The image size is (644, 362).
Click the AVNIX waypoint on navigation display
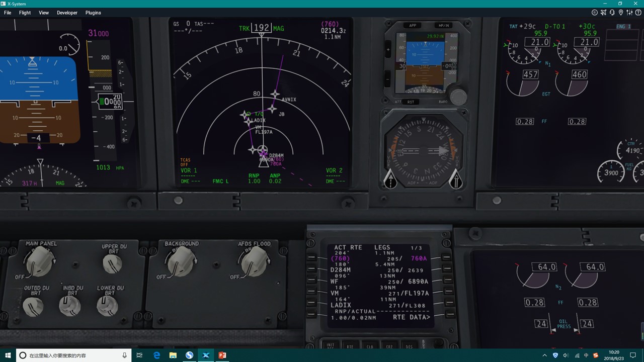click(x=275, y=94)
